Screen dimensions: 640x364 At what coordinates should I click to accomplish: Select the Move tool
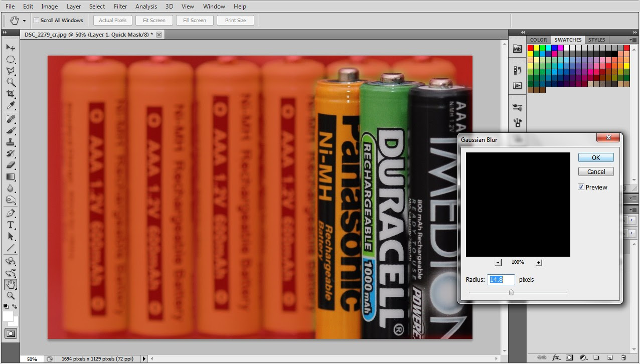tap(11, 47)
